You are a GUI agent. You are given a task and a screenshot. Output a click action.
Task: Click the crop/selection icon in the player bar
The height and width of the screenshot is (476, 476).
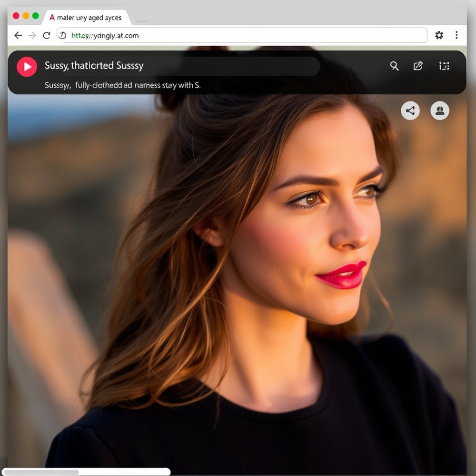[x=444, y=66]
